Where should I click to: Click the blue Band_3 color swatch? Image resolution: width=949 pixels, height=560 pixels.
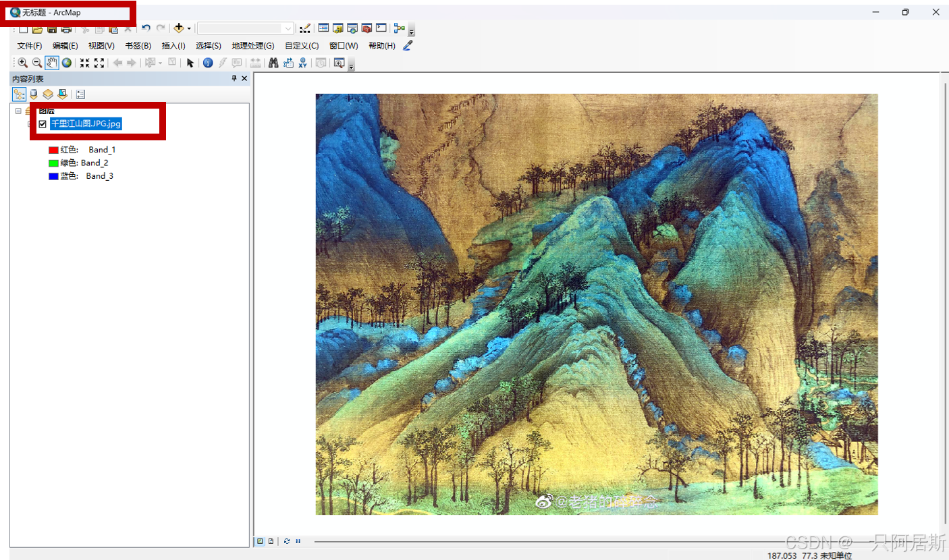tap(53, 176)
